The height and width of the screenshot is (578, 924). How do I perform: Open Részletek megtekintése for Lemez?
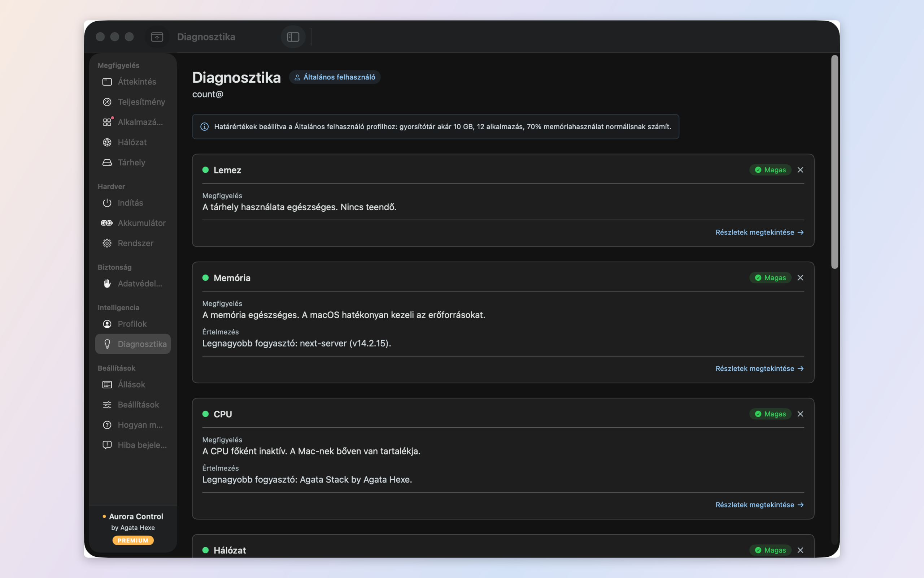click(x=759, y=232)
